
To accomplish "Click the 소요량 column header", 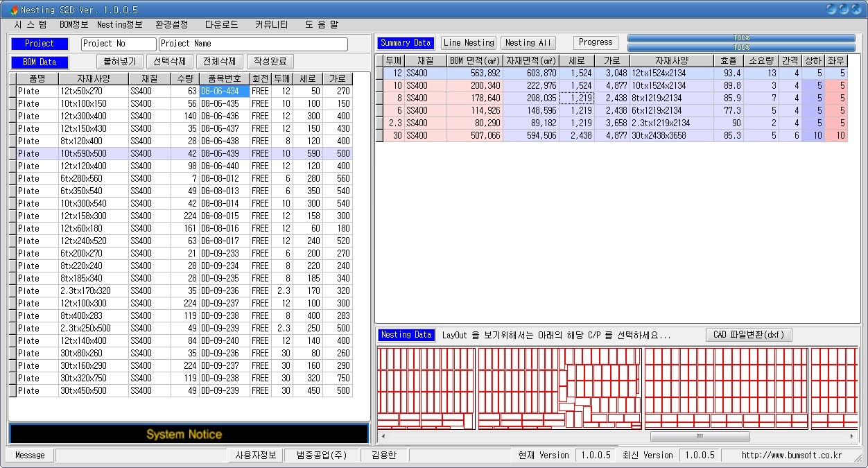I will (761, 61).
